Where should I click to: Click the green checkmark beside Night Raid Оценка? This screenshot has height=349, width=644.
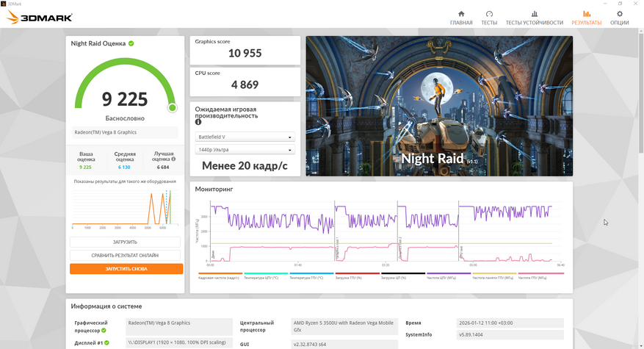pos(131,43)
